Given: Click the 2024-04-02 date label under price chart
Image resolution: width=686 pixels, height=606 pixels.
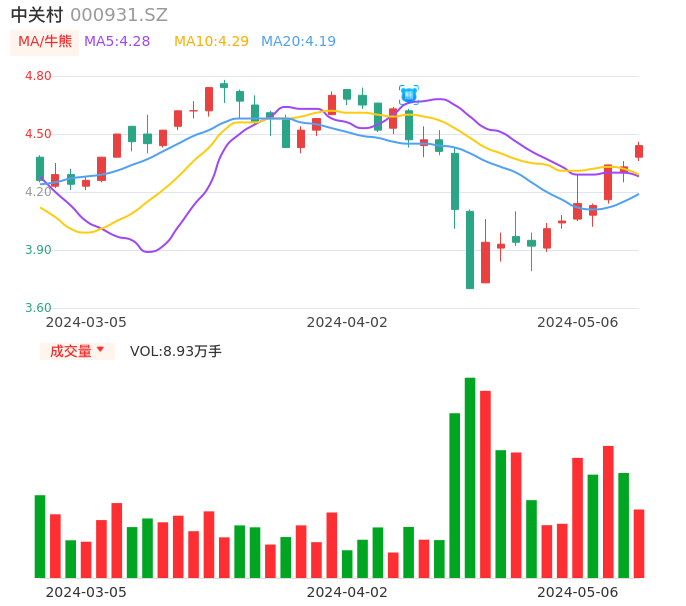Looking at the screenshot, I should (347, 322).
